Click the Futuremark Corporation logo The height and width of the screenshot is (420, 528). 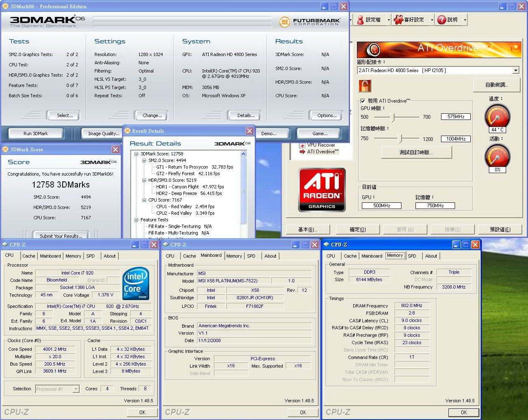pos(310,22)
